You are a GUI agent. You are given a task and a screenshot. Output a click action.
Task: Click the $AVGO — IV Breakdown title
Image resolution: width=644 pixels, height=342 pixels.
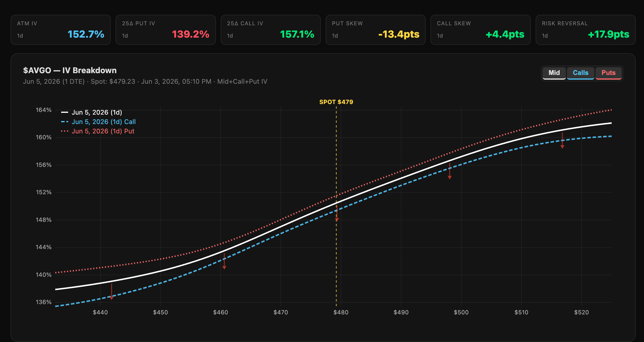(70, 71)
